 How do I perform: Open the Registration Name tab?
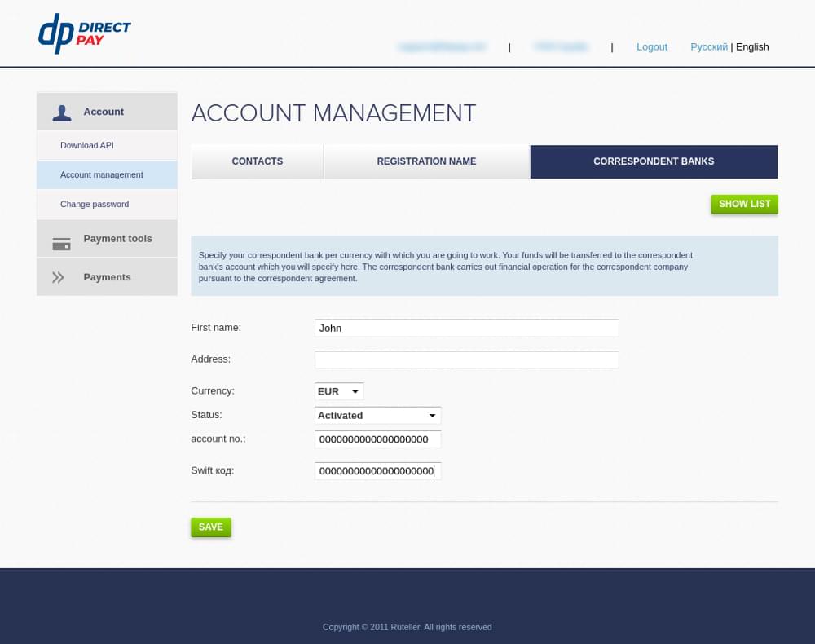coord(426,161)
